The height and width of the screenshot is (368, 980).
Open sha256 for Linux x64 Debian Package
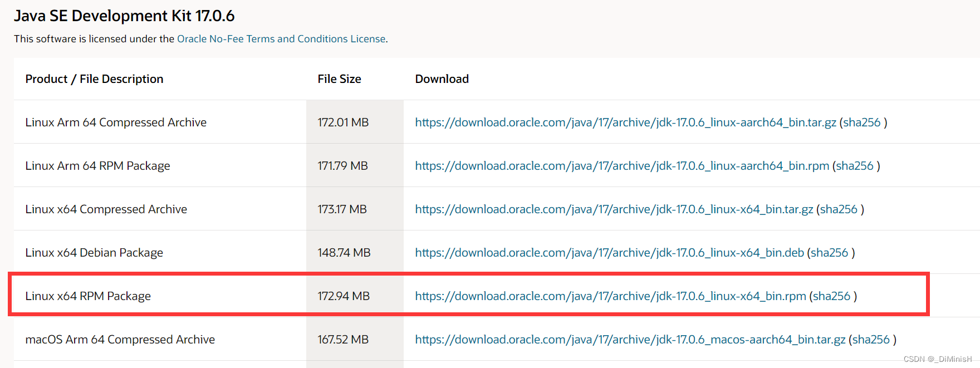point(829,253)
